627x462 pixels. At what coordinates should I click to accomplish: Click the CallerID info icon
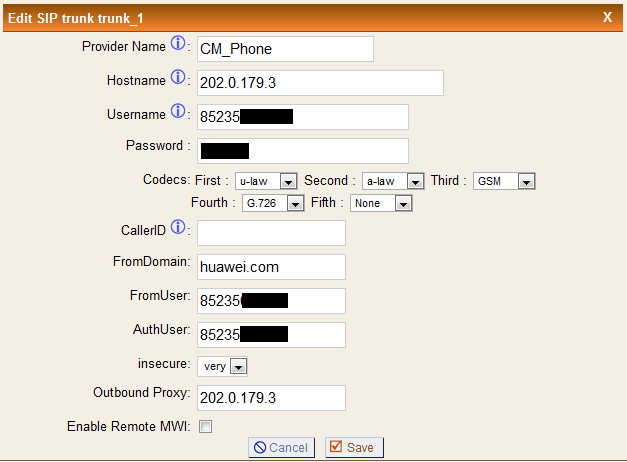[178, 227]
